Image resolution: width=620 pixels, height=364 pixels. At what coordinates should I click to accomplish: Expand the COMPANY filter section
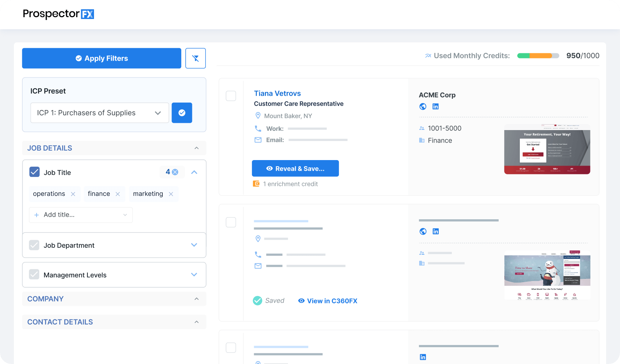(196, 299)
